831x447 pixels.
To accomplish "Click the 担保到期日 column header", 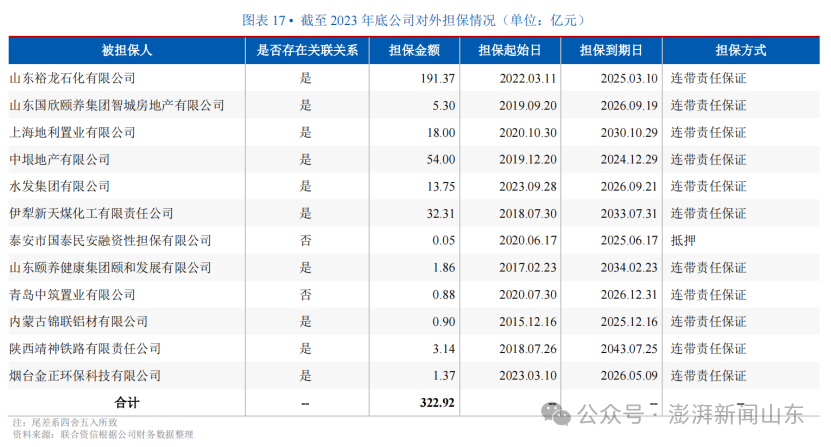I will coord(611,50).
